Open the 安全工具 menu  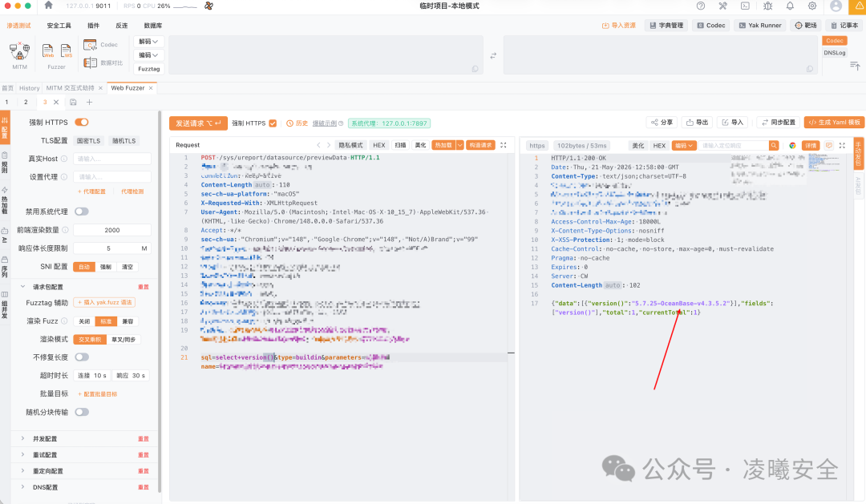coord(59,26)
